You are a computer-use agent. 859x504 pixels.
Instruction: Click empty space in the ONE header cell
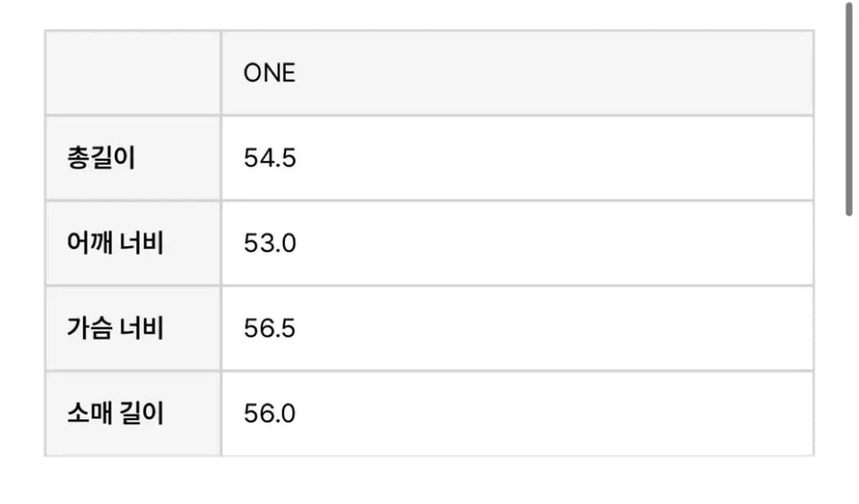[547, 73]
